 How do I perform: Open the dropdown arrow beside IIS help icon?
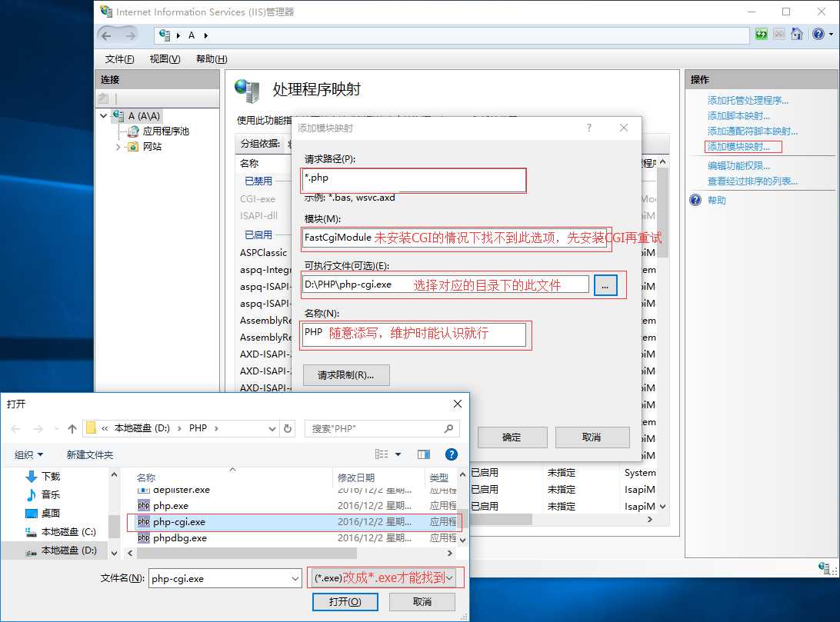tap(831, 35)
